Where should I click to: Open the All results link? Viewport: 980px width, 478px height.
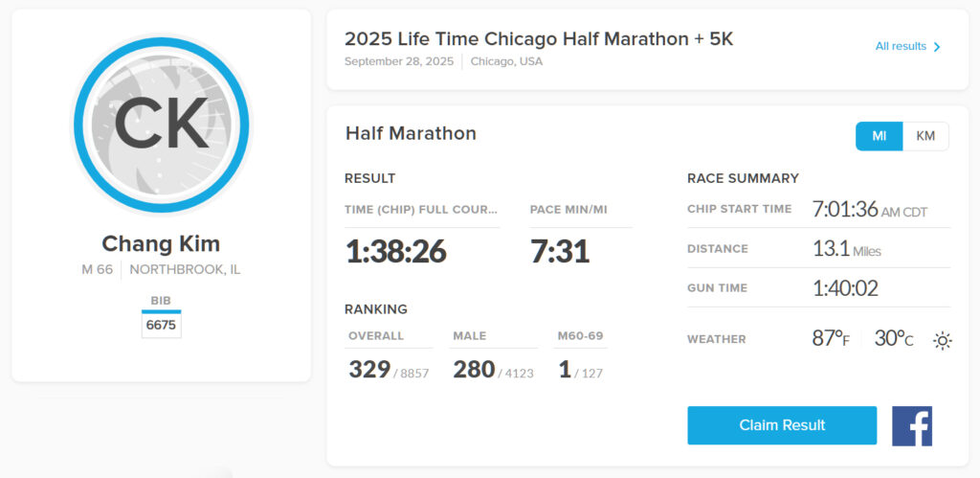tap(901, 46)
